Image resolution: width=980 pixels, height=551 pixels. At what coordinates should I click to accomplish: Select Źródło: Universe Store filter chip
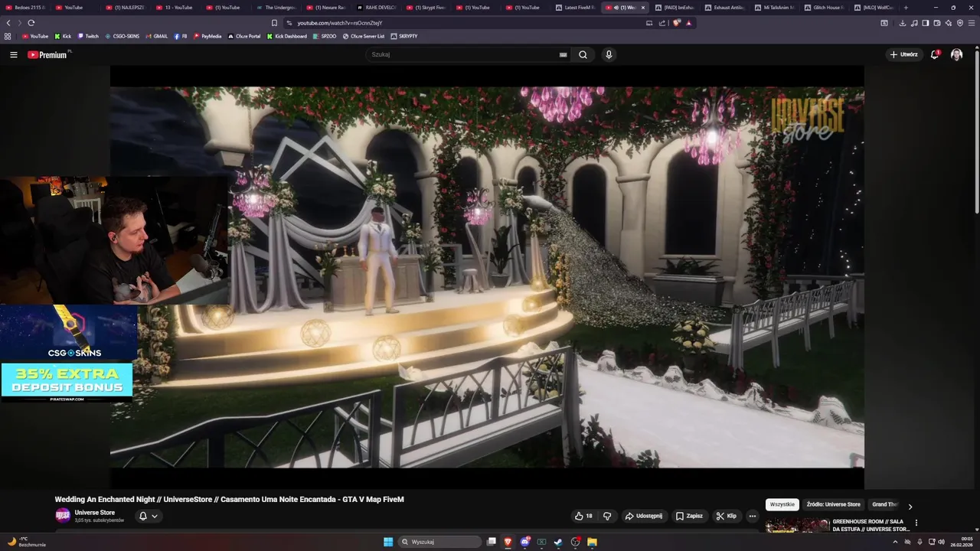tap(833, 504)
